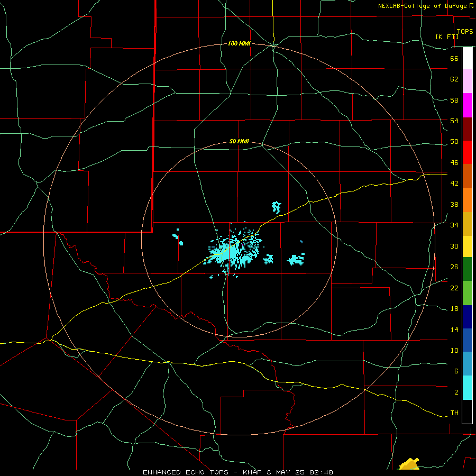
Task: Click the legend value "2"
Action: click(456, 392)
